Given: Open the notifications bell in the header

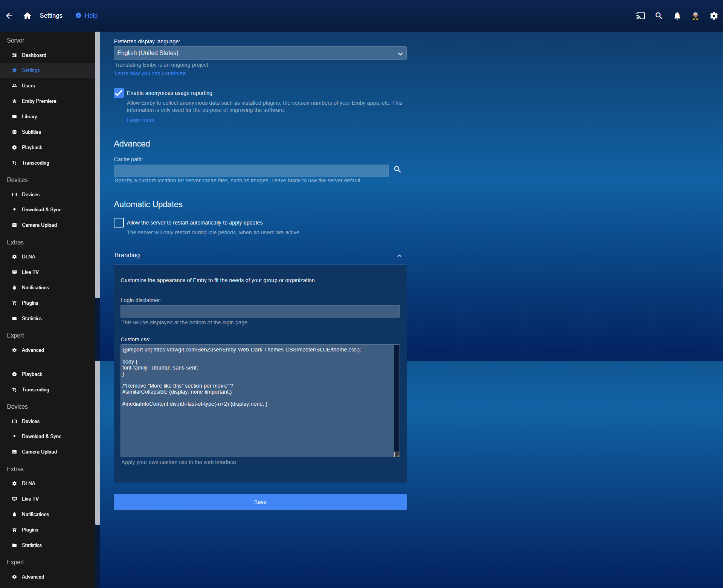Looking at the screenshot, I should (677, 16).
